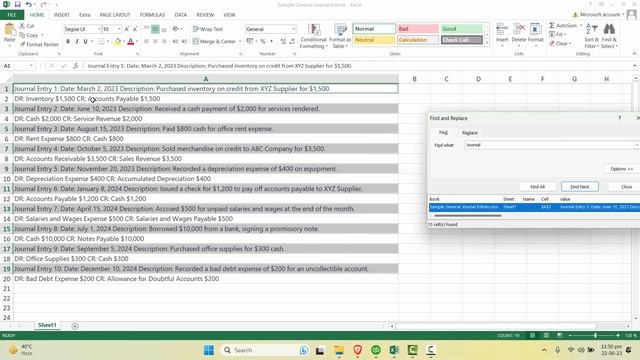Open the FILE tab

click(12, 15)
